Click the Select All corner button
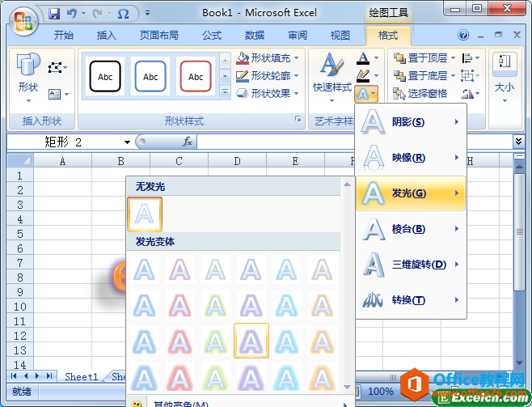This screenshot has height=407, width=532. pyautogui.click(x=20, y=160)
